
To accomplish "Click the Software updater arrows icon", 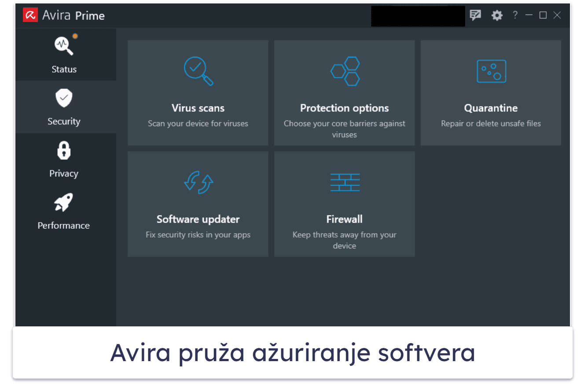I will [198, 182].
